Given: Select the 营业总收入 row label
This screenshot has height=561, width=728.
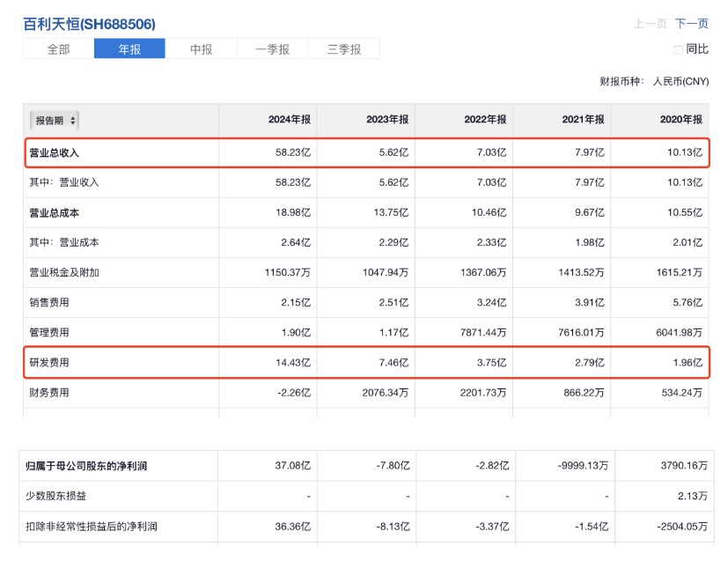Looking at the screenshot, I should [55, 152].
